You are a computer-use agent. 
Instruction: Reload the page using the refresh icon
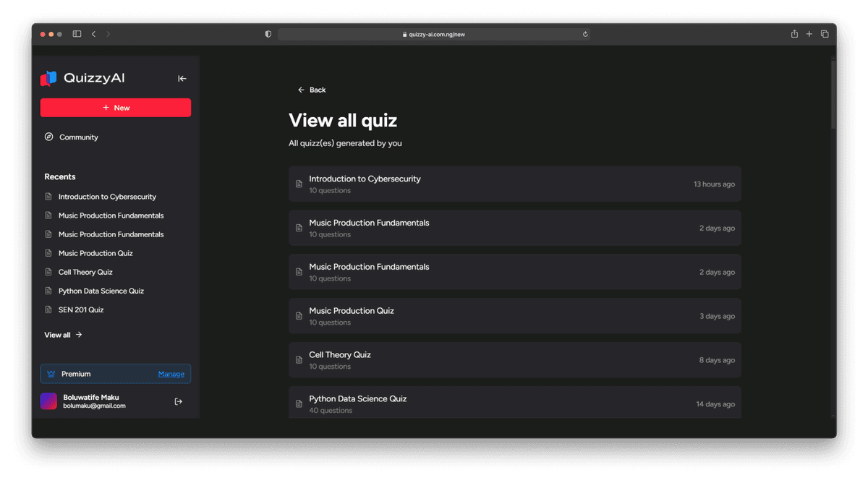tap(585, 33)
